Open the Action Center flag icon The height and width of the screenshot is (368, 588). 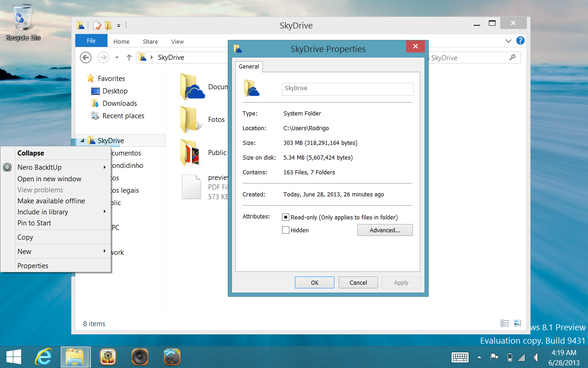point(494,357)
